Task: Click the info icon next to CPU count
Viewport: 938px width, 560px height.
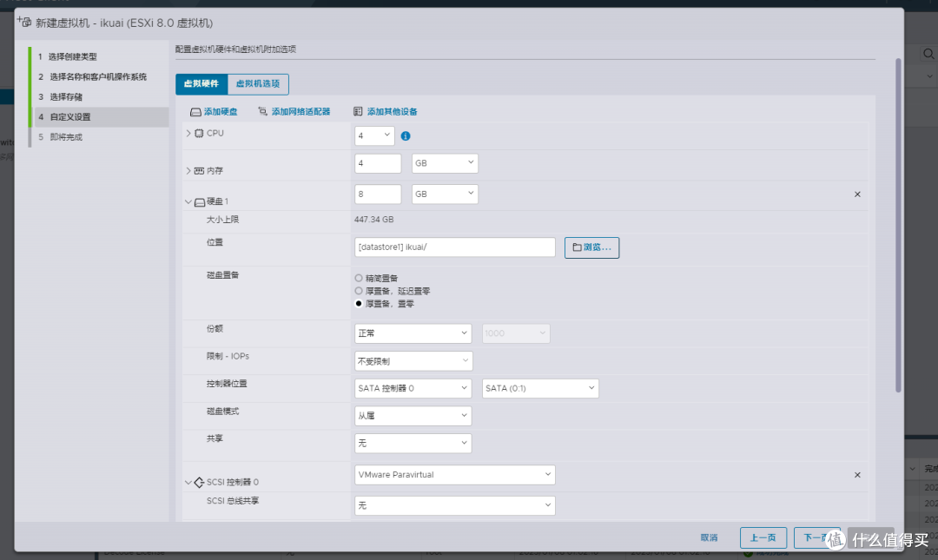Action: 405,135
